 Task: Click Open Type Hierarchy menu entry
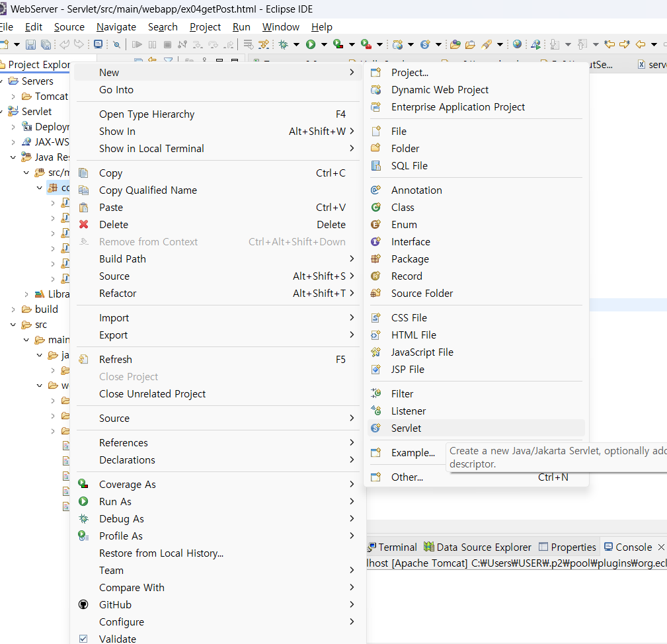[x=219, y=114]
